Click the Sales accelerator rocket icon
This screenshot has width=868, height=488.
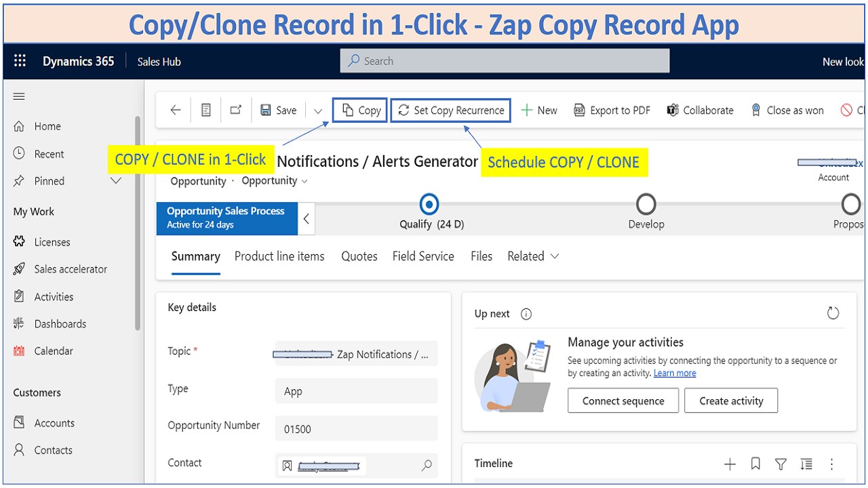(19, 269)
